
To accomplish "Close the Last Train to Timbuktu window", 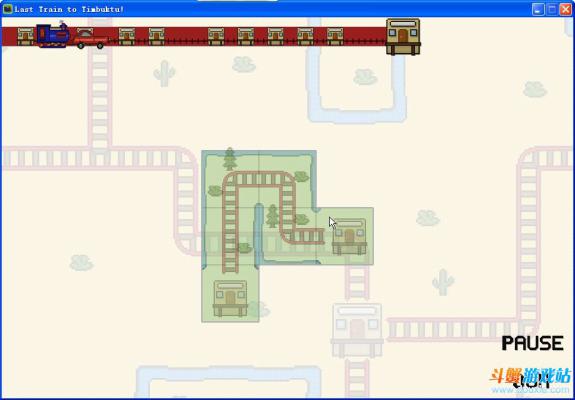I will click(565, 10).
